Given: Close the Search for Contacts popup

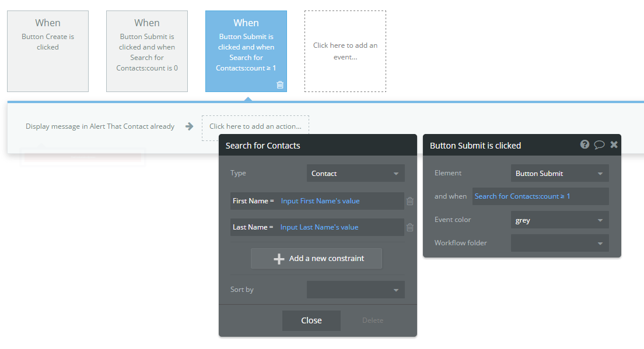Looking at the screenshot, I should 311,320.
